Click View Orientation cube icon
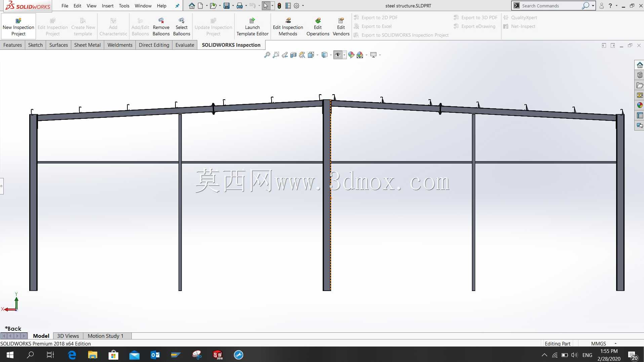Image resolution: width=644 pixels, height=362 pixels. click(x=311, y=55)
